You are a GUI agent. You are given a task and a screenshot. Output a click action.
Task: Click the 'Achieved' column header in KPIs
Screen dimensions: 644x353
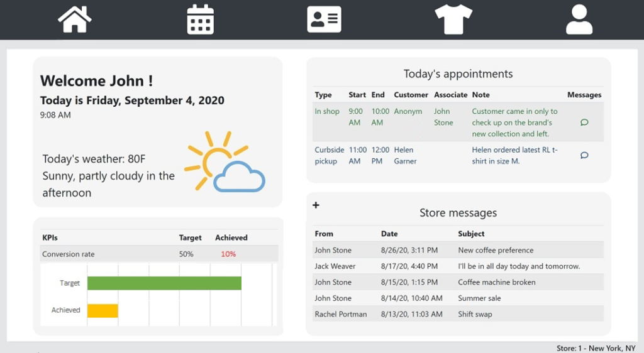(231, 237)
